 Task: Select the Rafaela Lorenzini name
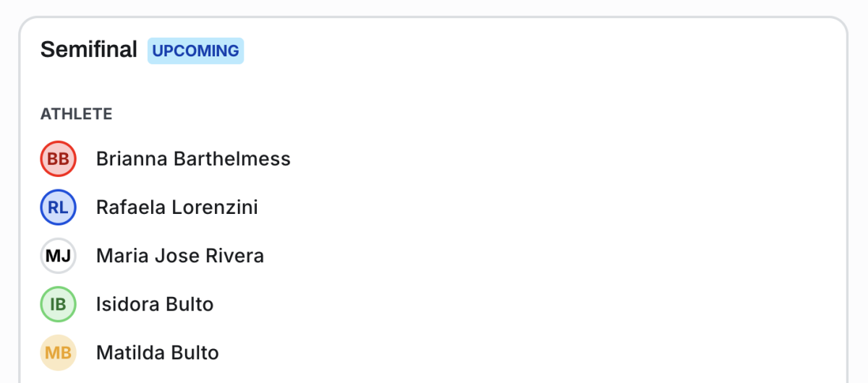pyautogui.click(x=177, y=207)
